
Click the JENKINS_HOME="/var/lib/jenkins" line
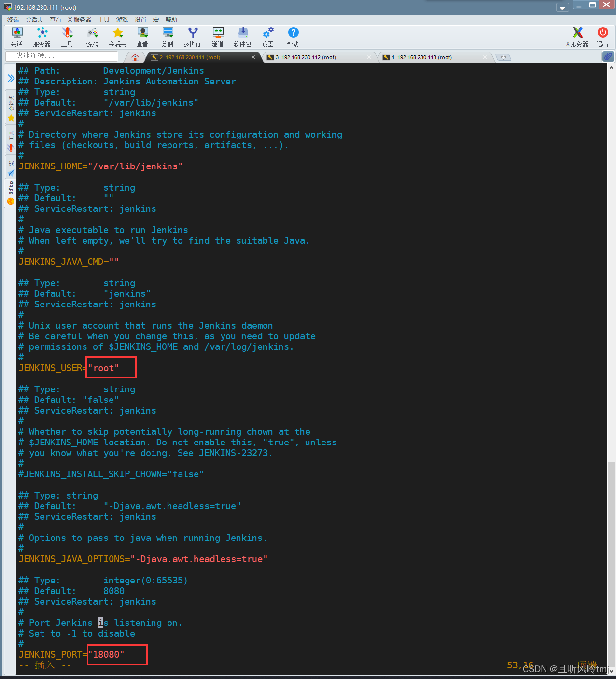(100, 166)
